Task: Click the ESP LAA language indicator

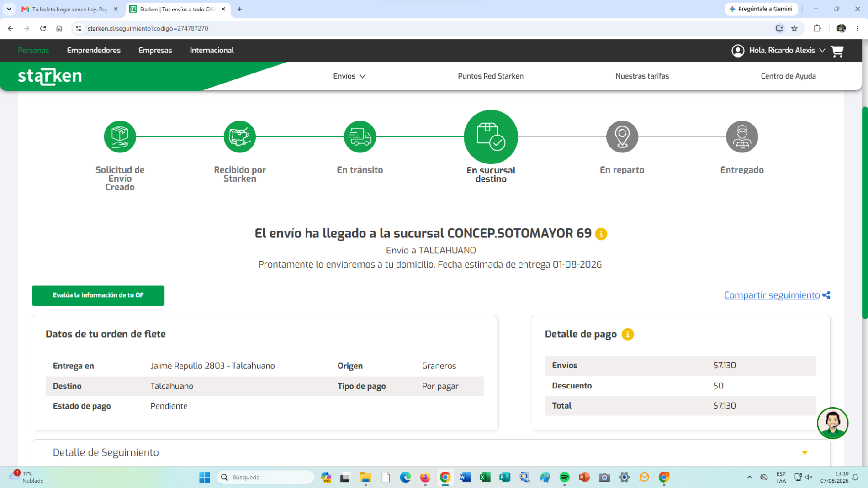Action: (781, 478)
